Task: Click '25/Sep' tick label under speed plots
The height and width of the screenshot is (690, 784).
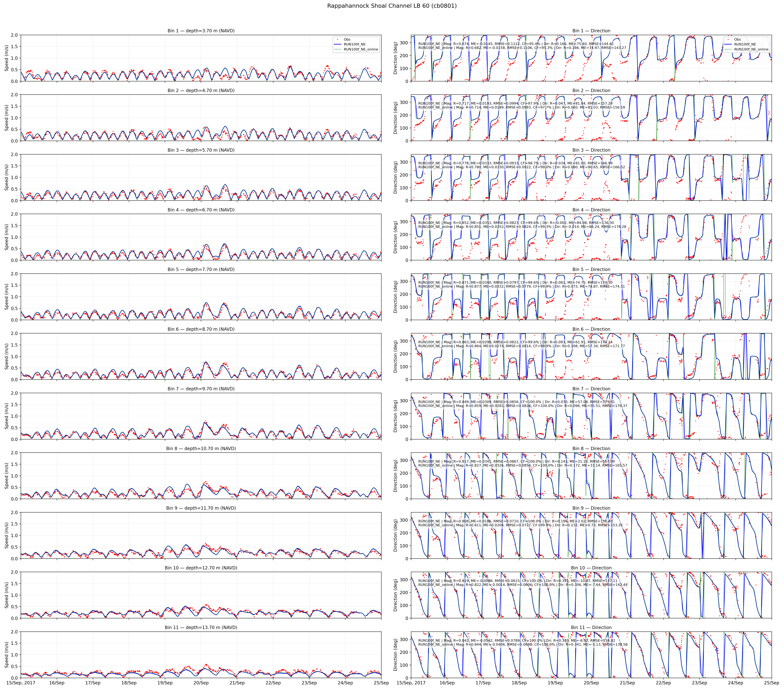Action: (381, 683)
